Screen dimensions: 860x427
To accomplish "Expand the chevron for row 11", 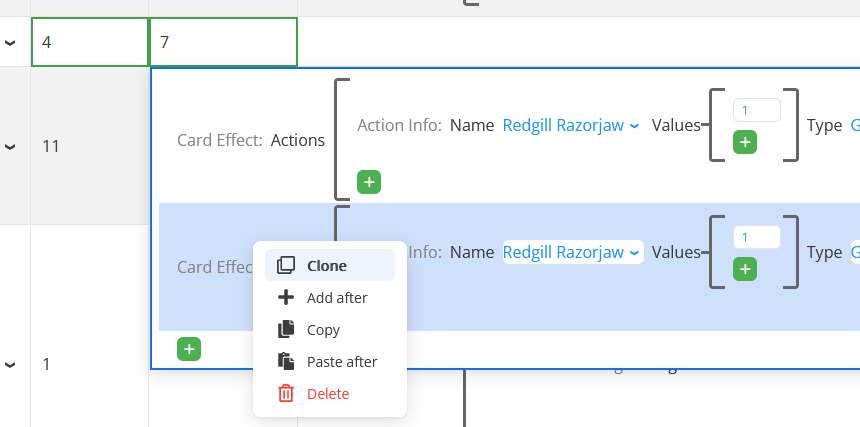I will pyautogui.click(x=11, y=147).
